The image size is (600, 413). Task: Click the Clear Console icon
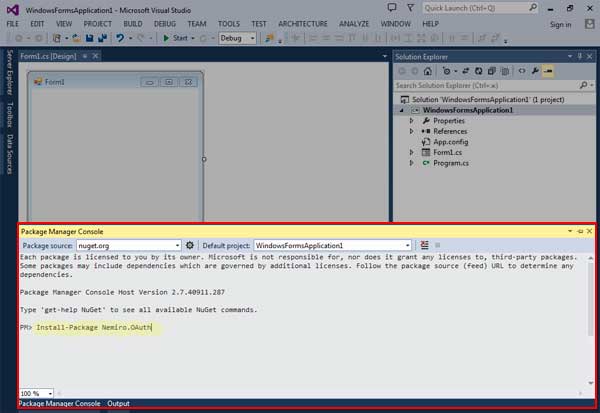(424, 245)
